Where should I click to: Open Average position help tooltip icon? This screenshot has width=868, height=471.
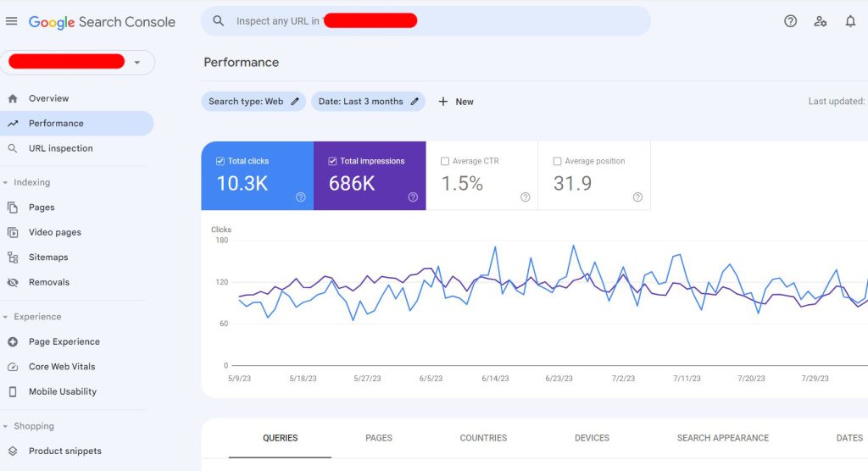pyautogui.click(x=637, y=197)
